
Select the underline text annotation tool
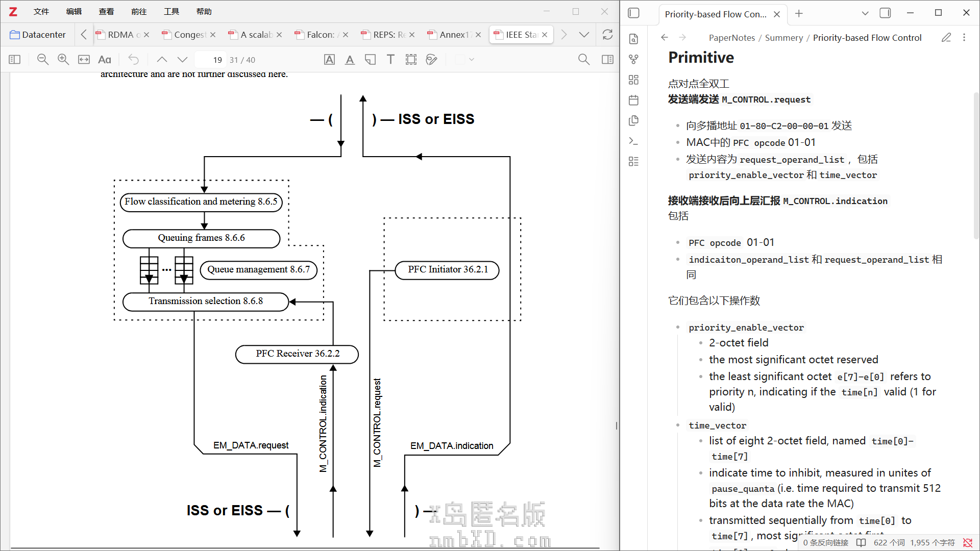coord(350,60)
